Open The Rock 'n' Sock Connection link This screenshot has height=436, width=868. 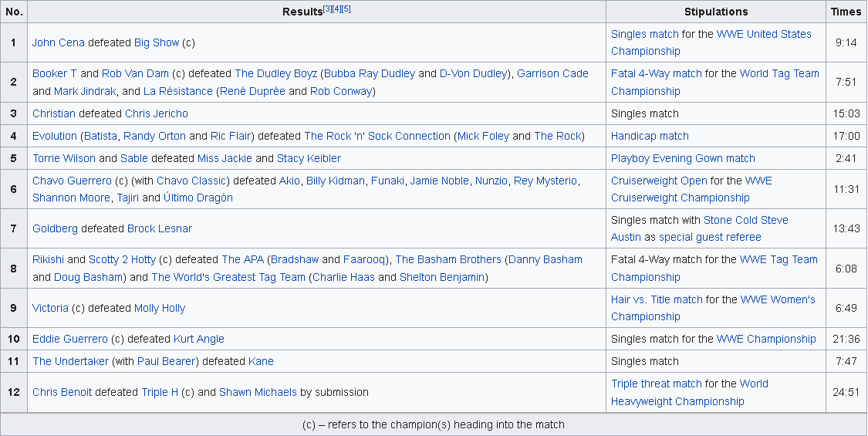377,137
